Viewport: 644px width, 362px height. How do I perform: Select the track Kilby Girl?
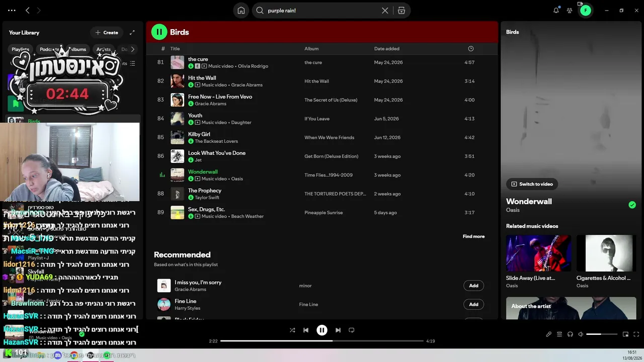(x=199, y=134)
